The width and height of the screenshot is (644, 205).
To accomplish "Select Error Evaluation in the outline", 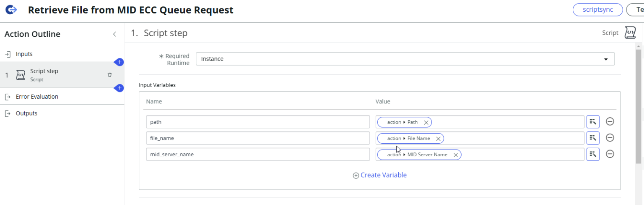I will point(37,97).
